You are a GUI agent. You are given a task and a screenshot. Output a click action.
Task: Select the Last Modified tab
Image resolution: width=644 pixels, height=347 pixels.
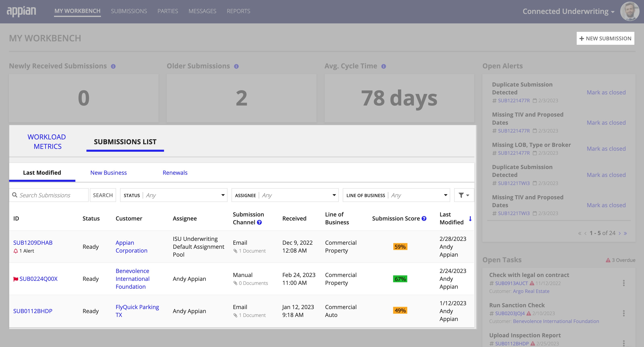point(42,173)
